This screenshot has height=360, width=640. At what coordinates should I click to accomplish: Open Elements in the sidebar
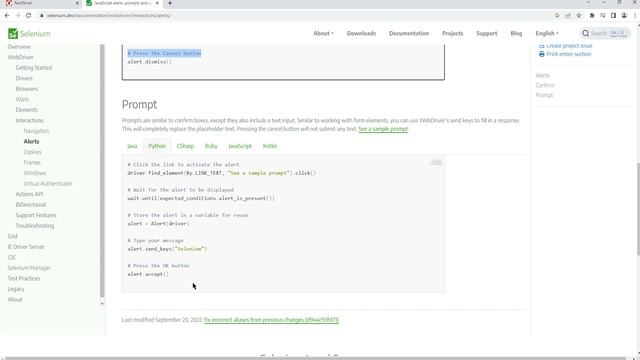[27, 110]
